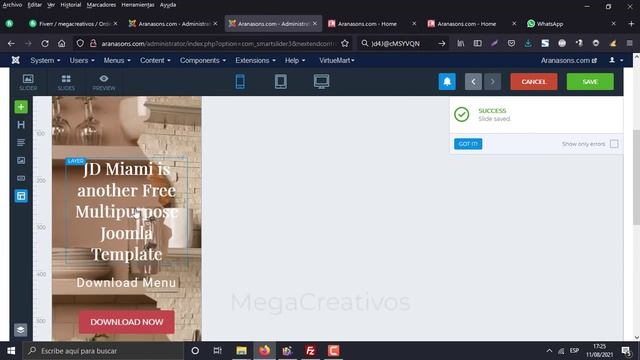Viewport: 640px width, 360px height.
Task: Bookmark page with star icon
Action: click(345, 43)
